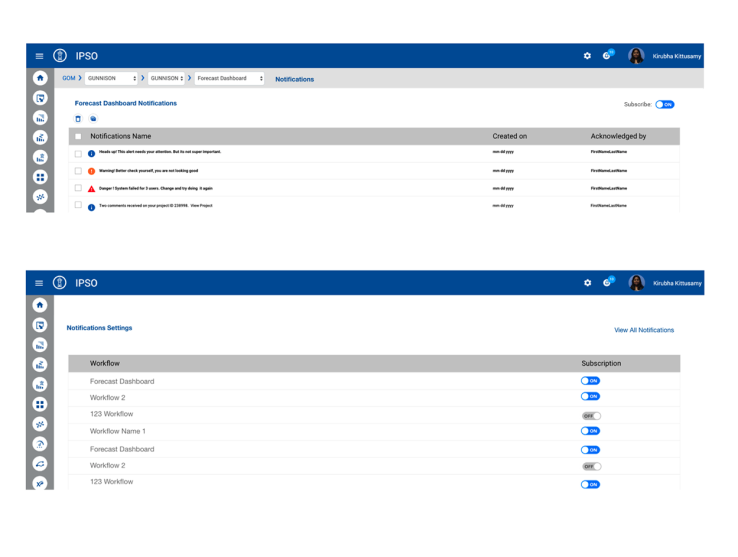
Task: Toggle Workflow Name 1 subscription off
Action: pyautogui.click(x=590, y=431)
